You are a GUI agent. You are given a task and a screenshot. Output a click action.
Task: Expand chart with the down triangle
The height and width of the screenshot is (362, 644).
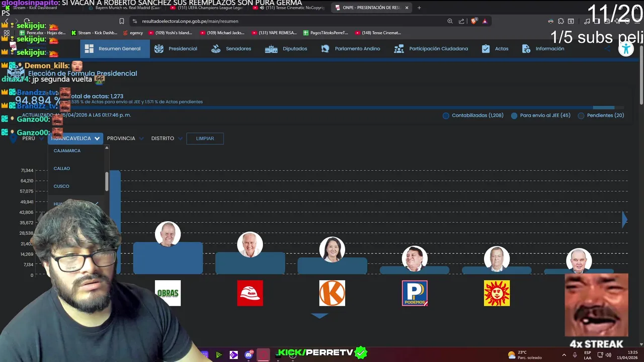point(319,316)
